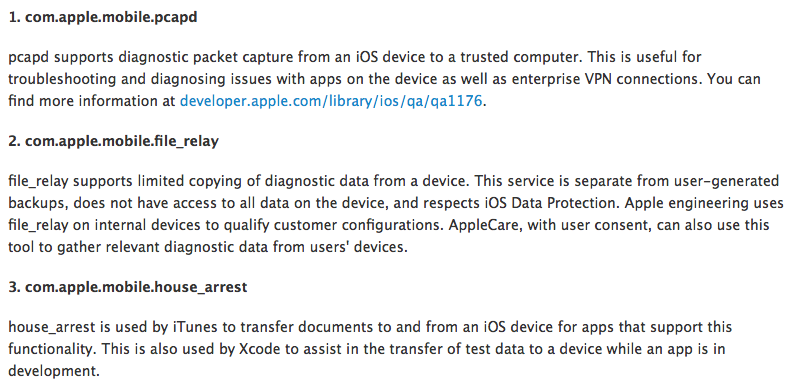The height and width of the screenshot is (389, 792).
Task: Click the heading '1. com.apple.mobile.pcapd'
Action: (103, 18)
